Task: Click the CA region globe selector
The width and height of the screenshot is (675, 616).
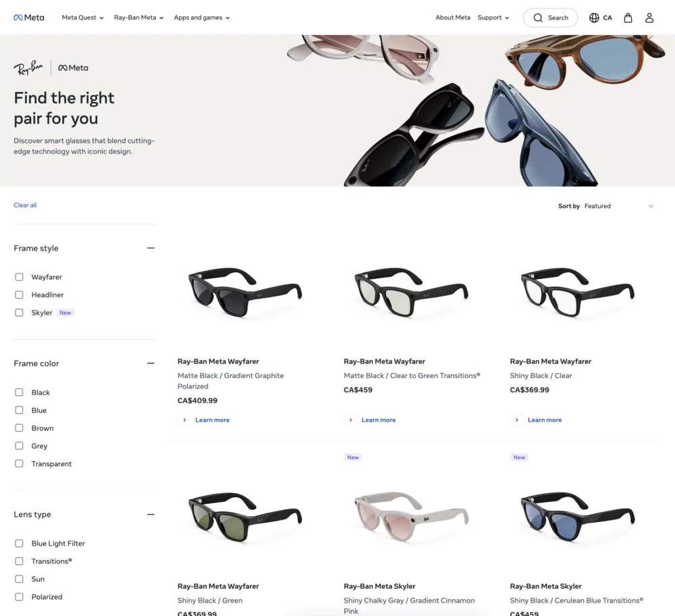Action: 600,17
